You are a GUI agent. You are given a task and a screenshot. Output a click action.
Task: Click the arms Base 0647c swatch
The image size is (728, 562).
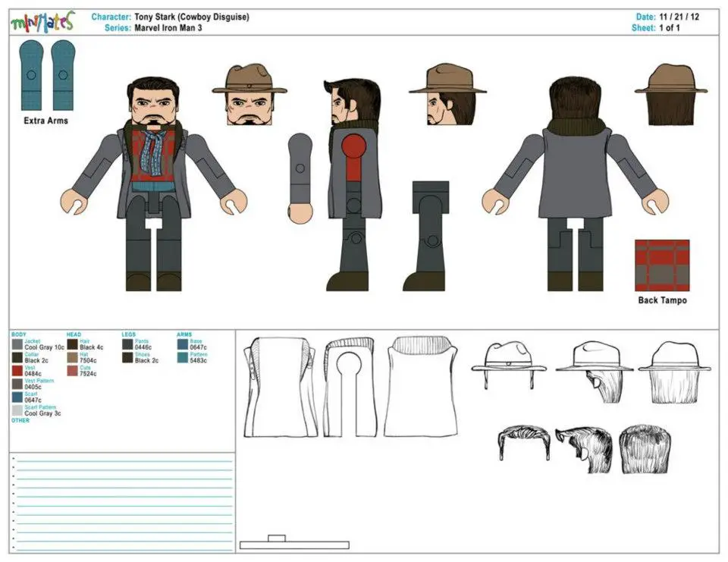[183, 344]
